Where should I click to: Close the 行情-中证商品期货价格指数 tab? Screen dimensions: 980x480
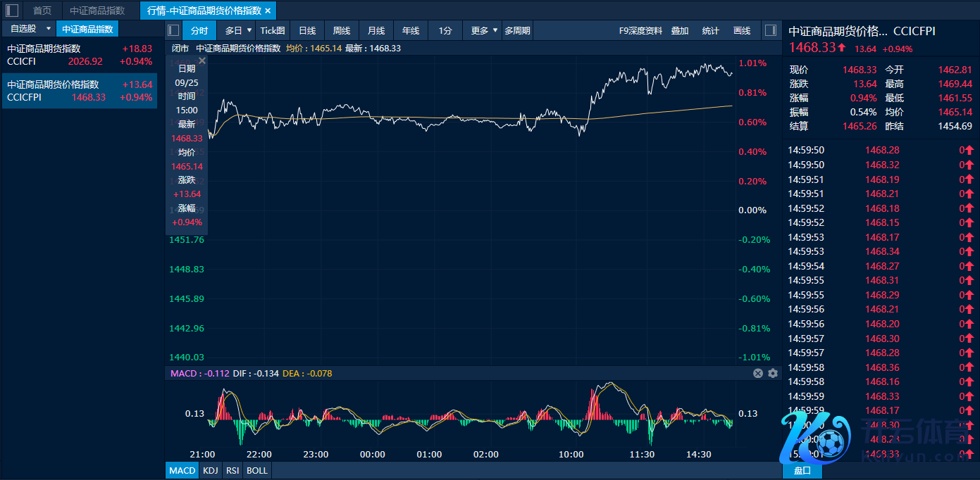[268, 11]
